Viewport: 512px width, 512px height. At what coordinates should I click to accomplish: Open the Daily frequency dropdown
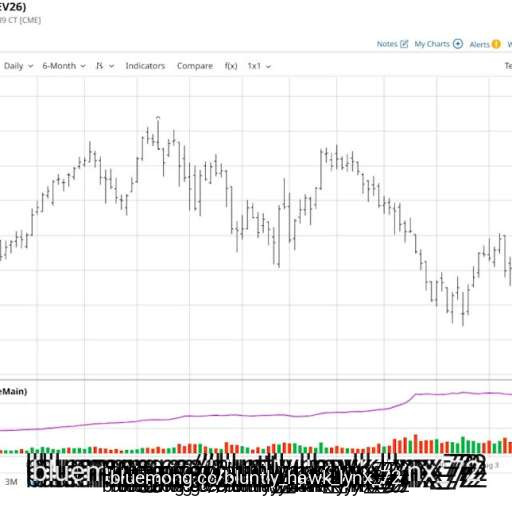(x=18, y=66)
